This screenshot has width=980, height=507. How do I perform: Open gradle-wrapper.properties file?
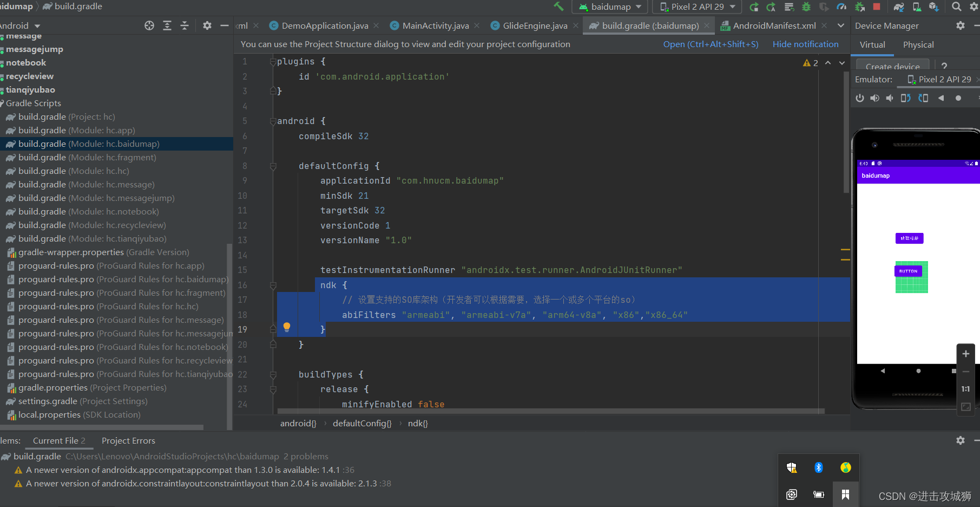pyautogui.click(x=103, y=252)
